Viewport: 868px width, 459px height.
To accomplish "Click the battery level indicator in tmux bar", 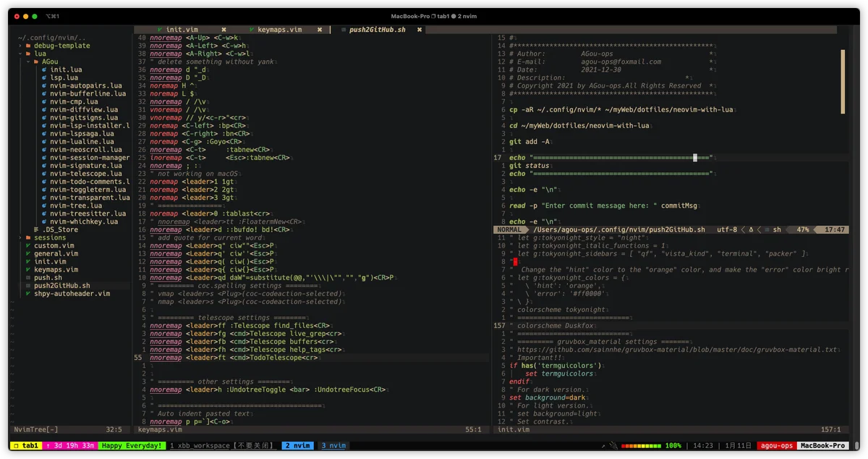I will [642, 446].
